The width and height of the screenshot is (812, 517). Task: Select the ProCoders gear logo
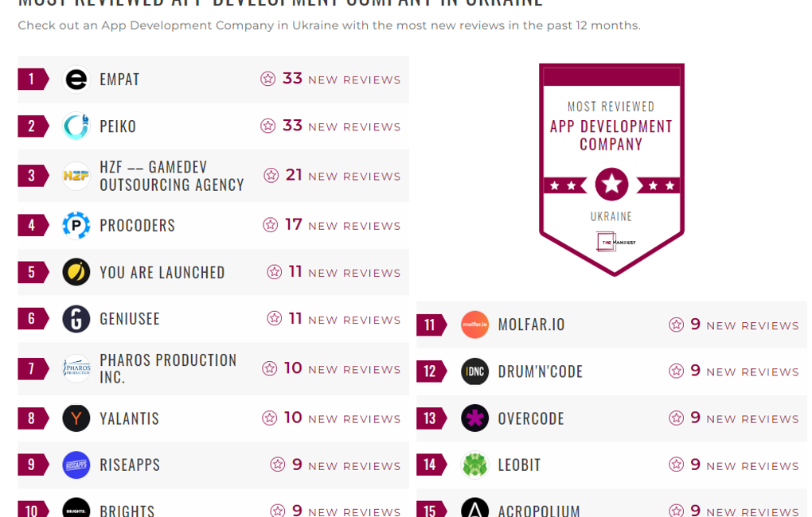coord(76,225)
